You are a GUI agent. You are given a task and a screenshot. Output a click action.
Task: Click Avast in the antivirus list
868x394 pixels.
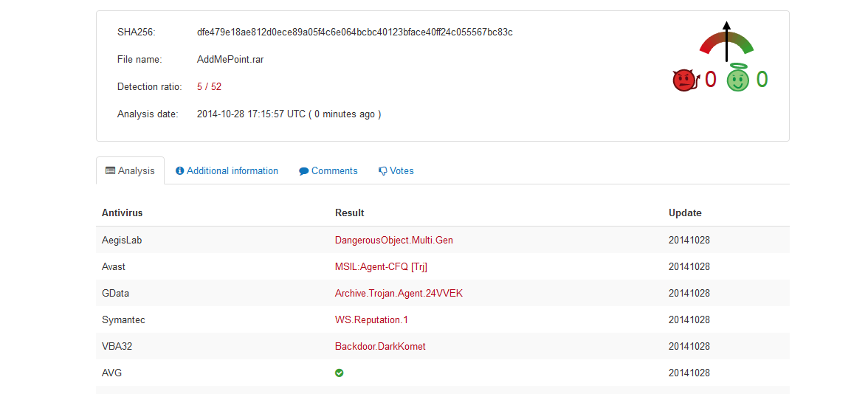(114, 266)
